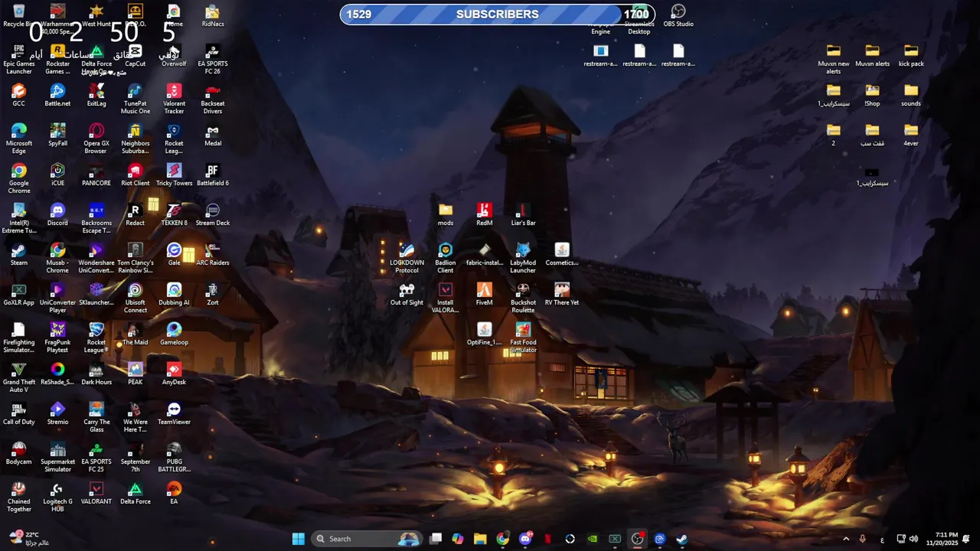The height and width of the screenshot is (551, 980).
Task: Open the Buckshot Roulette shortcut
Action: (x=523, y=298)
